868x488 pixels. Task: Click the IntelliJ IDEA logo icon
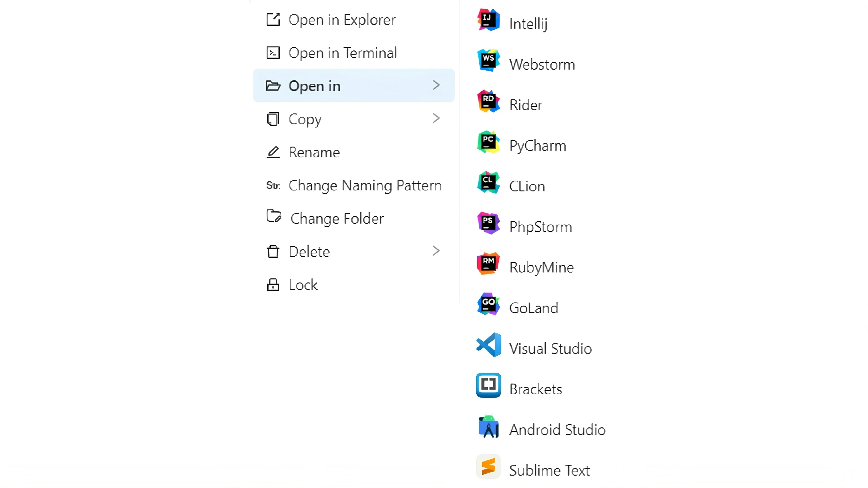pos(488,20)
